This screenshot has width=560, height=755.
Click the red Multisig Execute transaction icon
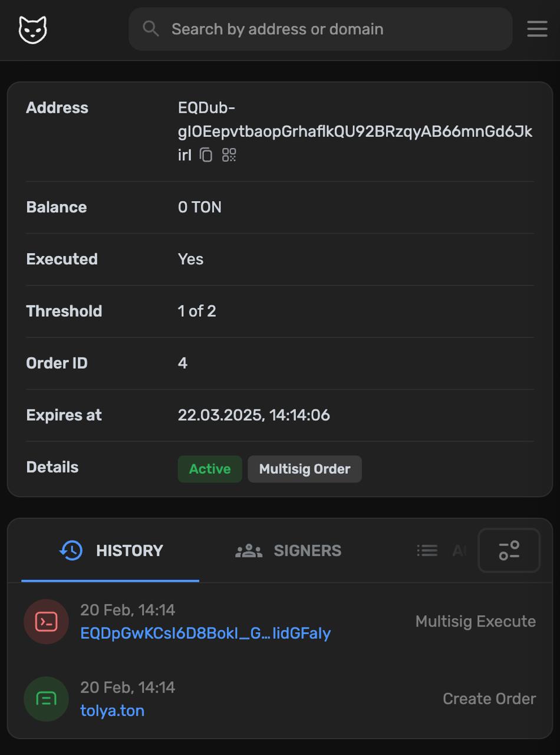click(x=46, y=622)
